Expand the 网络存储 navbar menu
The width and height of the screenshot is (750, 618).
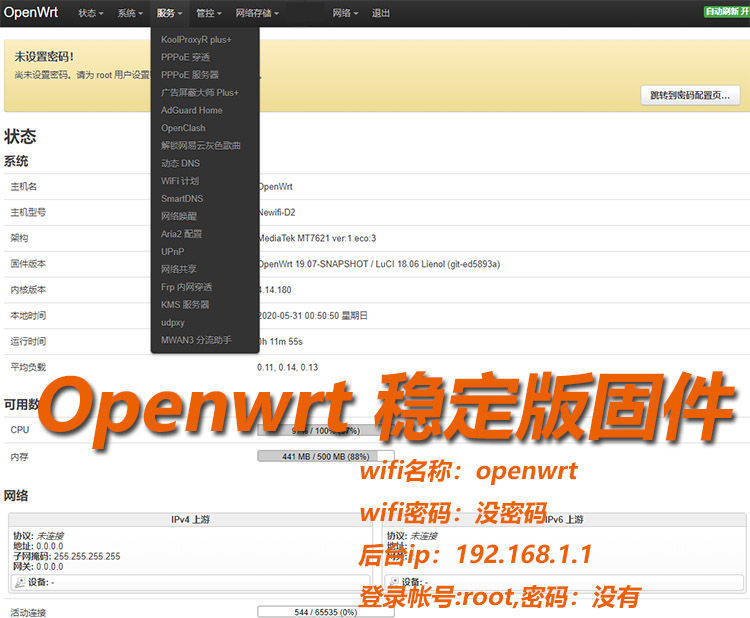pos(257,13)
